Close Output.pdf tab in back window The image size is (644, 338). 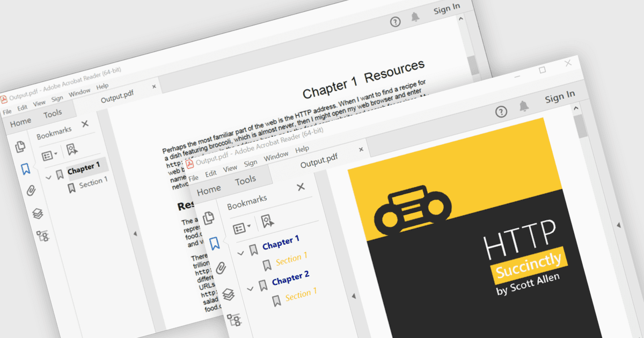pos(154,86)
